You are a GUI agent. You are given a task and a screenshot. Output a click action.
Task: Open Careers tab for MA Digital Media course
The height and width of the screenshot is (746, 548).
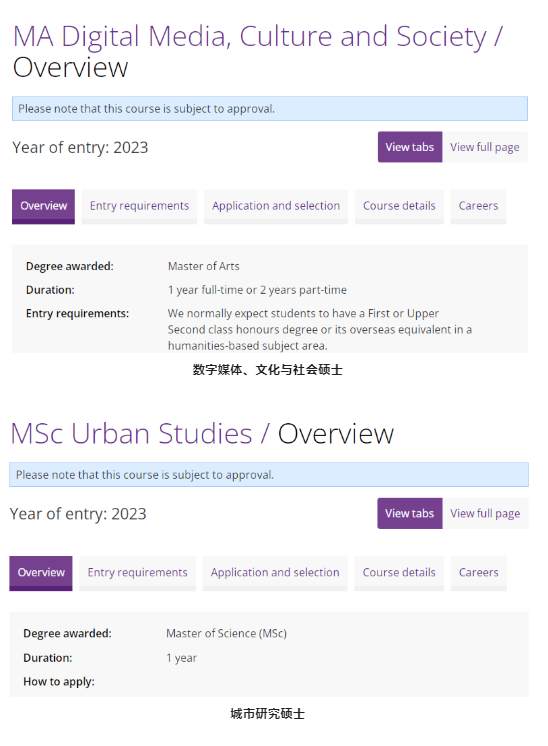(478, 206)
